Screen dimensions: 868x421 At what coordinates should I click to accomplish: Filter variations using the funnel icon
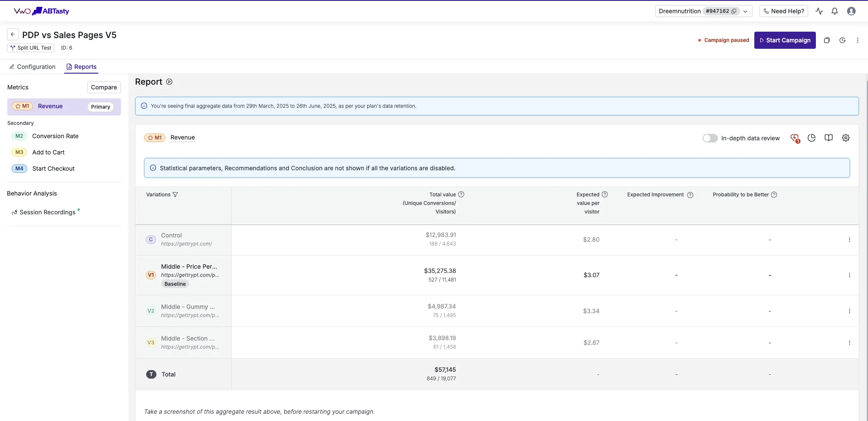point(175,195)
